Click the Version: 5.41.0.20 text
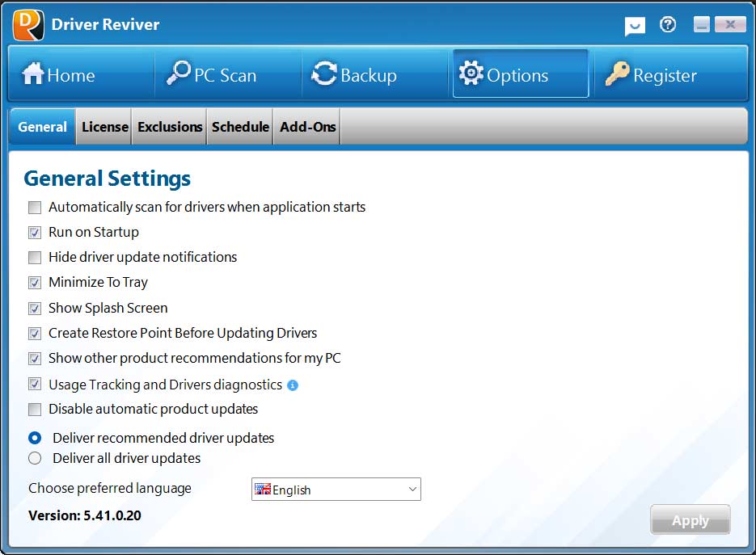Viewport: 756px width, 555px height. (85, 515)
